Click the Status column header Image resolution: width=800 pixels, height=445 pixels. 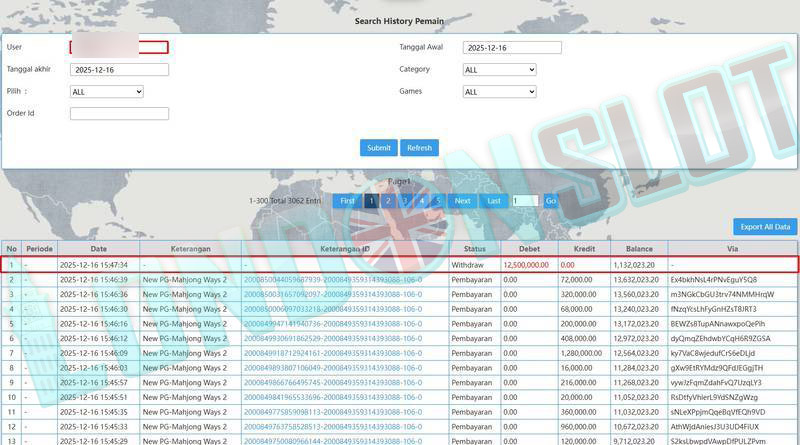[474, 249]
